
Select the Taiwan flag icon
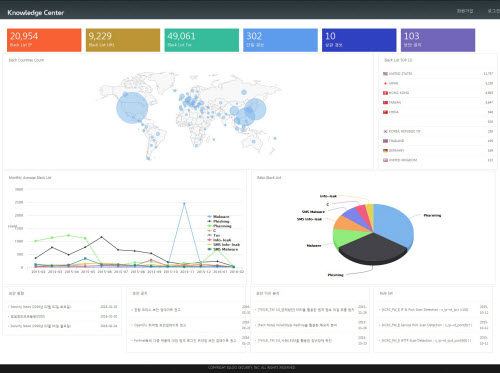(385, 103)
